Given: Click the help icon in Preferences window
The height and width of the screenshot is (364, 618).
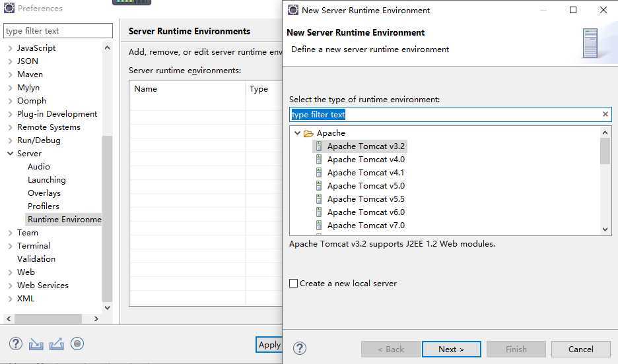Looking at the screenshot, I should pyautogui.click(x=16, y=344).
